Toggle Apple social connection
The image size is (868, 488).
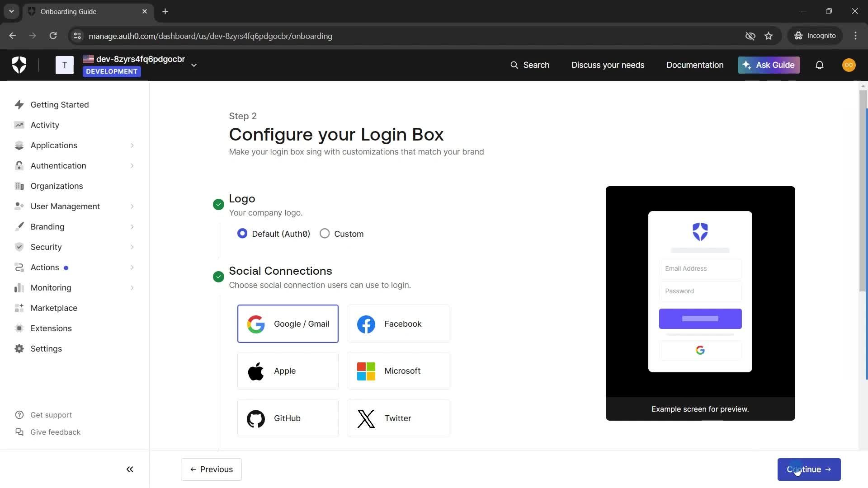click(x=288, y=371)
